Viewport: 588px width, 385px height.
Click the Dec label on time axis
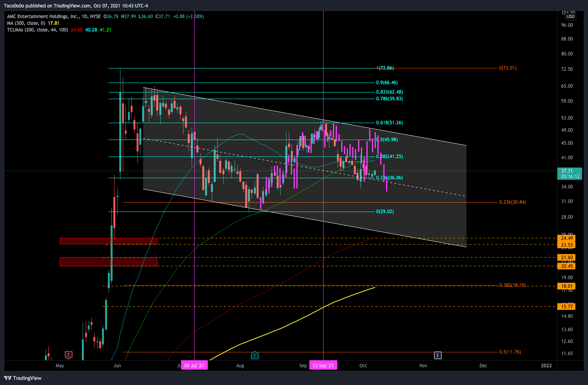[x=483, y=365]
